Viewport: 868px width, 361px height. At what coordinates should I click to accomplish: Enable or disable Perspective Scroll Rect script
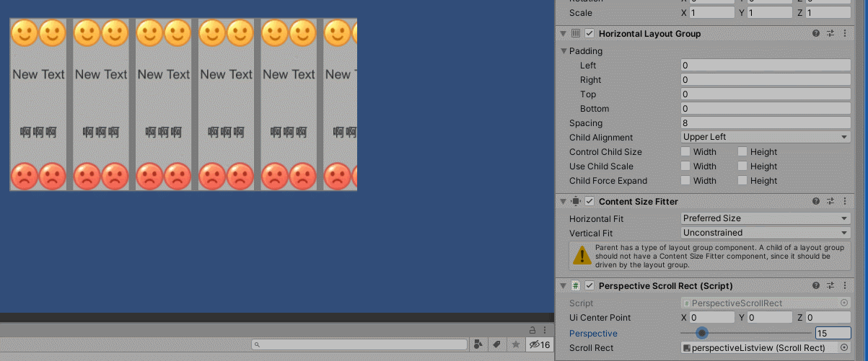(x=589, y=286)
